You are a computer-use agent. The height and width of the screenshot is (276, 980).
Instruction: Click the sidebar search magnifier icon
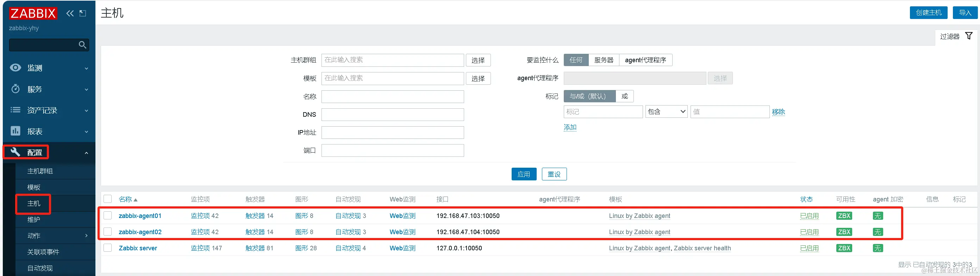point(82,45)
